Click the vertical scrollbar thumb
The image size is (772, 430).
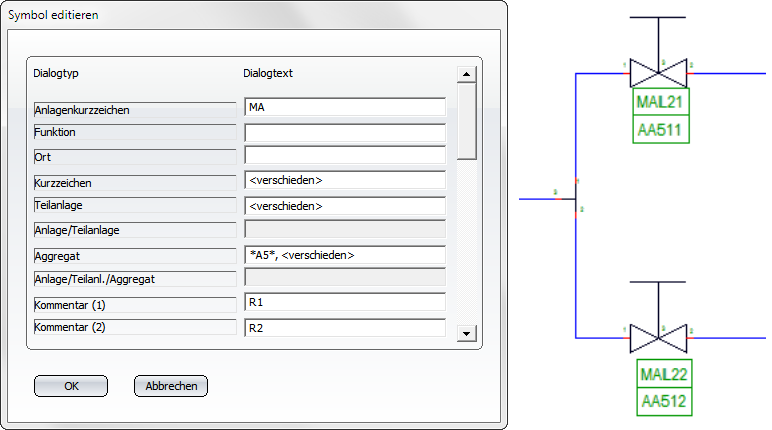pyautogui.click(x=466, y=121)
